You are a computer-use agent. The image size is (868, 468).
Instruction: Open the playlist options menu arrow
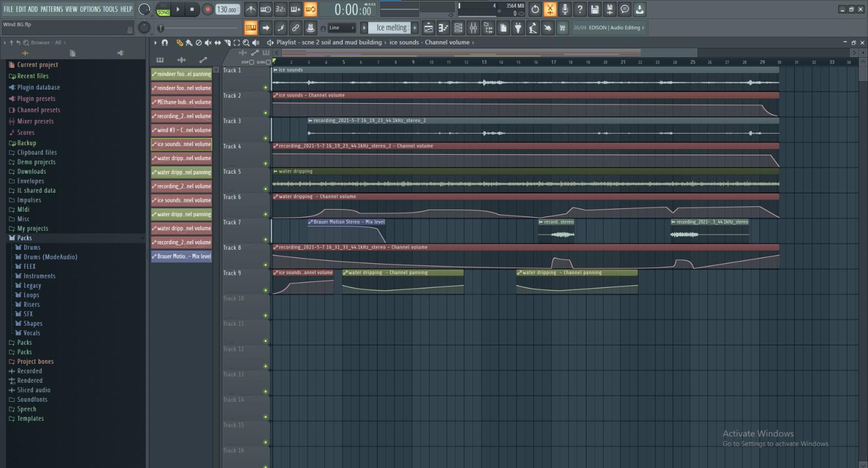pos(155,42)
